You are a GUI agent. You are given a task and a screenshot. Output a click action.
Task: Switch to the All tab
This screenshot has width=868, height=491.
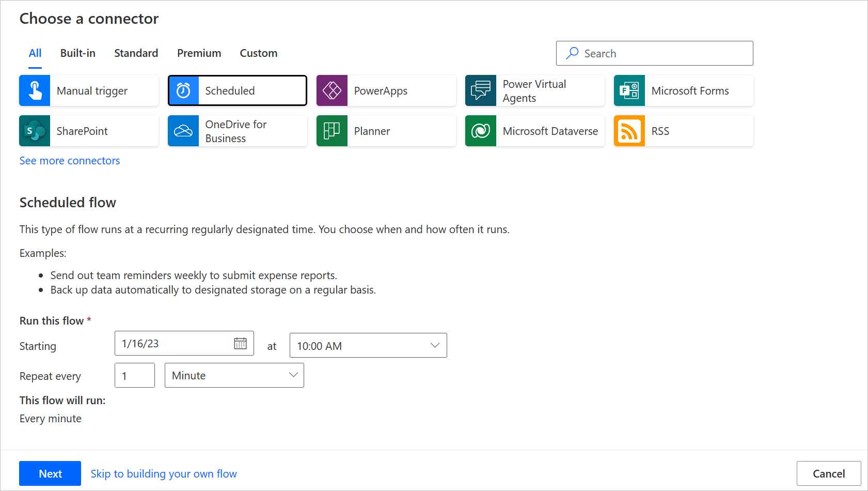click(x=35, y=53)
